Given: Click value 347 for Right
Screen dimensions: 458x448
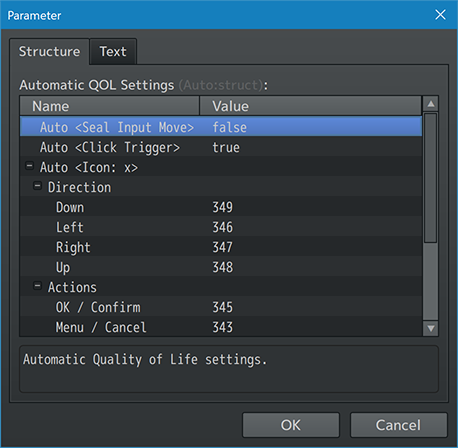Looking at the screenshot, I should click(223, 247).
